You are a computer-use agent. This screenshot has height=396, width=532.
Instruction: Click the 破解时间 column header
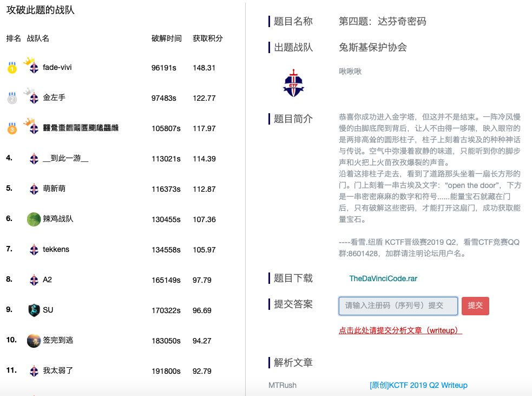click(x=167, y=38)
